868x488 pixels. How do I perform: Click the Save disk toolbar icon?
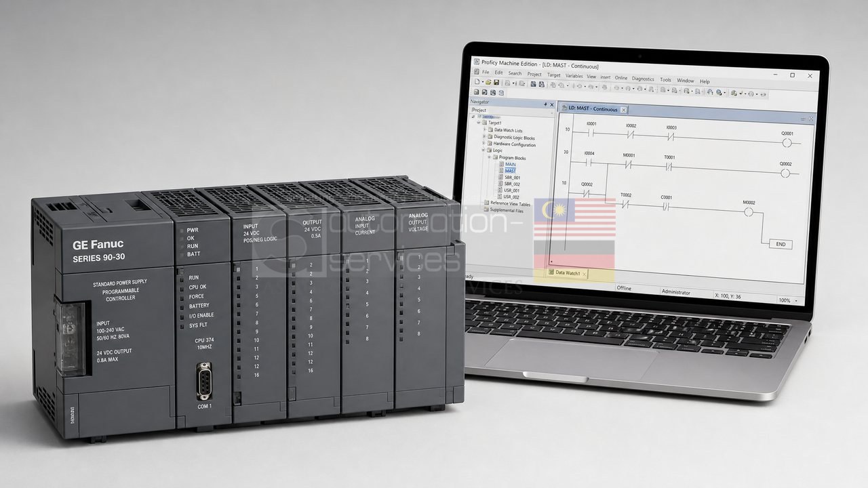[496, 83]
